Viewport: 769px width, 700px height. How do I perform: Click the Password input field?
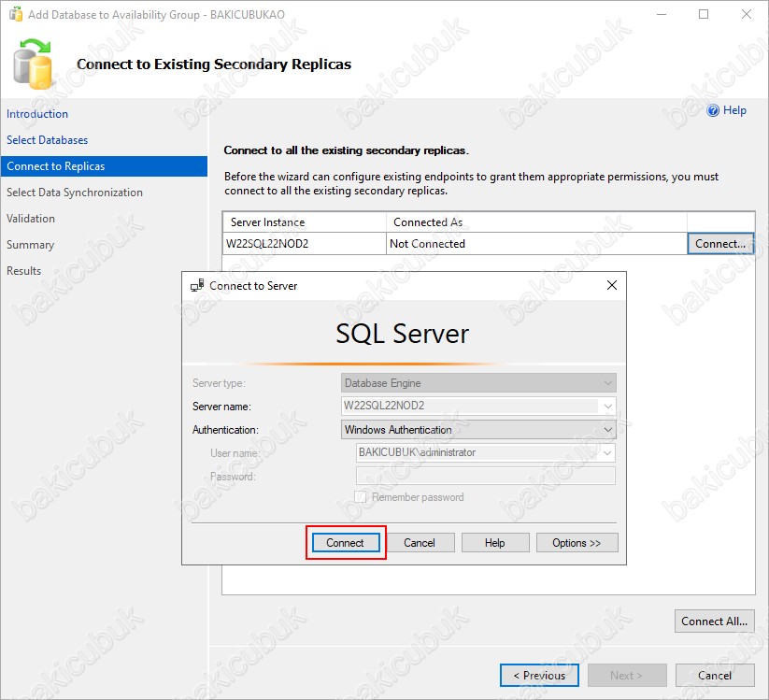(x=486, y=476)
